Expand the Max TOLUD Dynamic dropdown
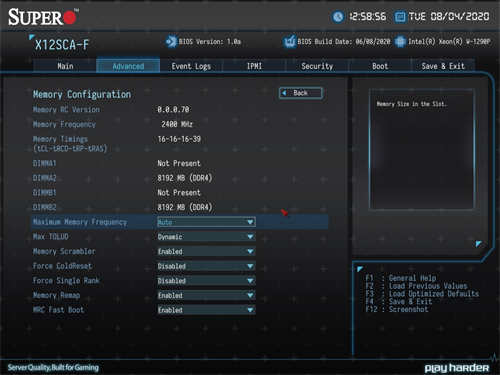 click(x=206, y=237)
